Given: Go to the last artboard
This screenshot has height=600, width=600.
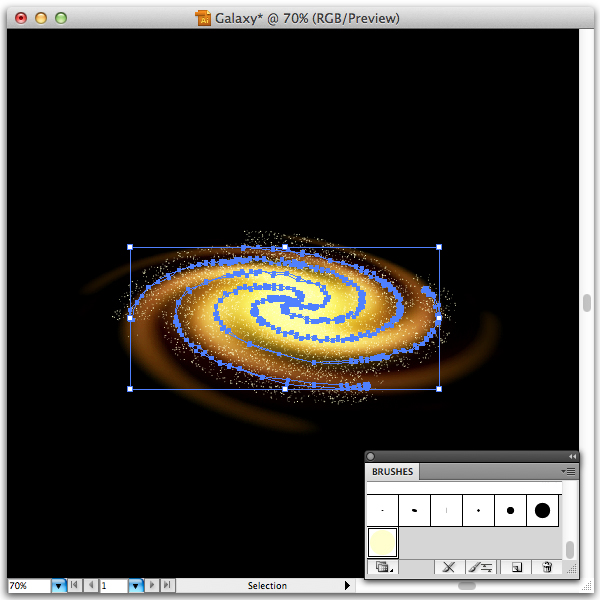Looking at the screenshot, I should pos(167,585).
